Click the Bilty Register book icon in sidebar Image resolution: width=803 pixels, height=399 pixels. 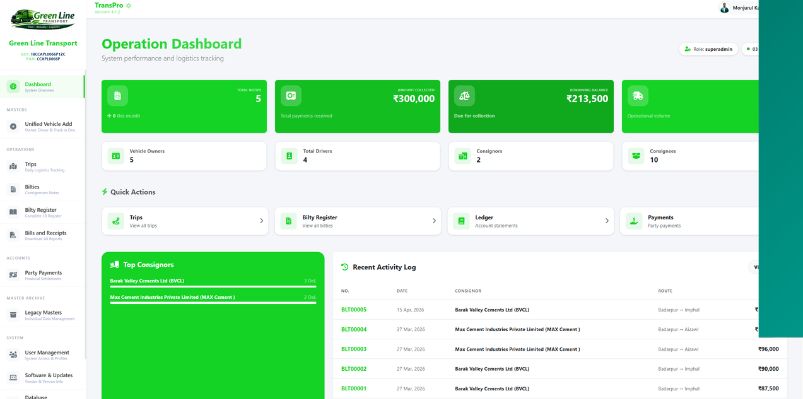[13, 212]
